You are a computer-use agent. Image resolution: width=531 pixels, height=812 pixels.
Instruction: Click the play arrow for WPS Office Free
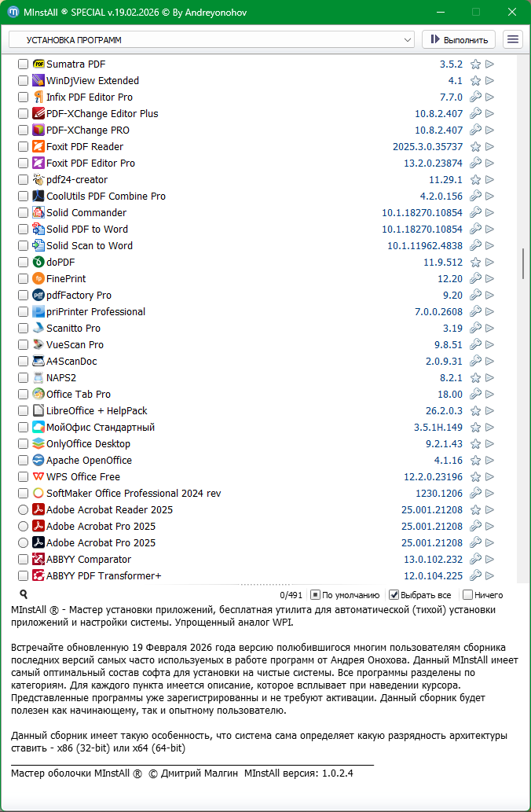pyautogui.click(x=489, y=477)
